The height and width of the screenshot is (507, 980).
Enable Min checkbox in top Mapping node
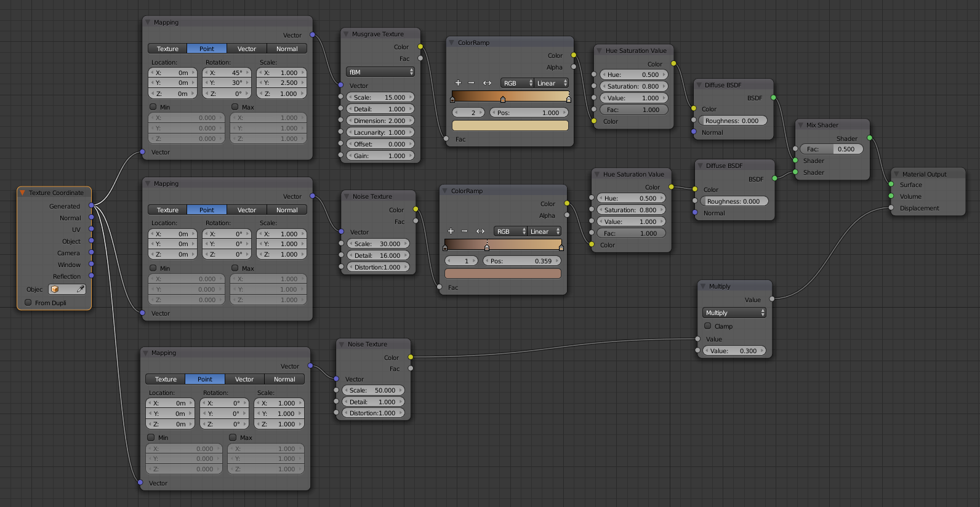point(153,107)
